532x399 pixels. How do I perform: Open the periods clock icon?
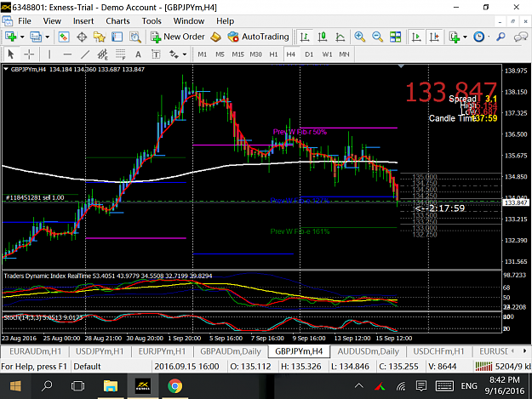(478, 37)
